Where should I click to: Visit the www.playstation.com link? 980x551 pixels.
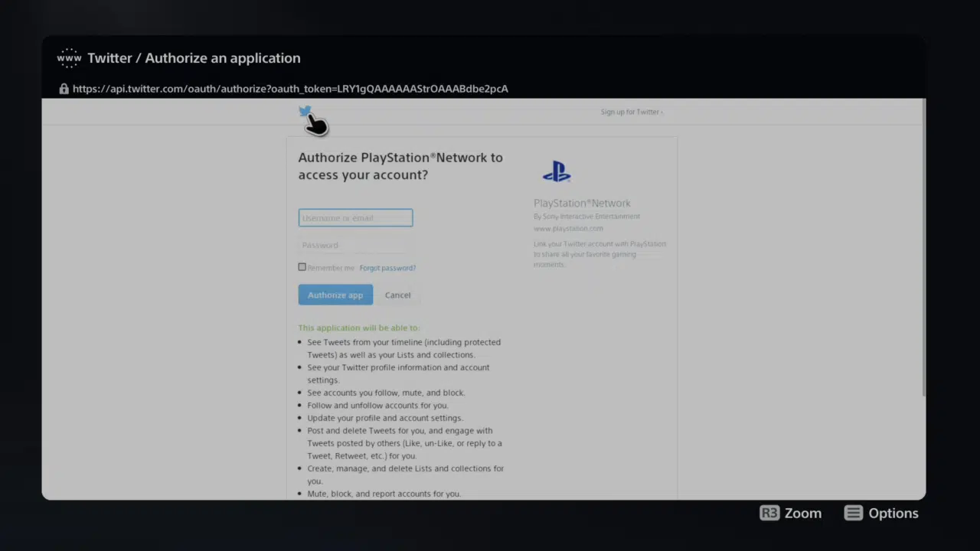[x=568, y=228]
